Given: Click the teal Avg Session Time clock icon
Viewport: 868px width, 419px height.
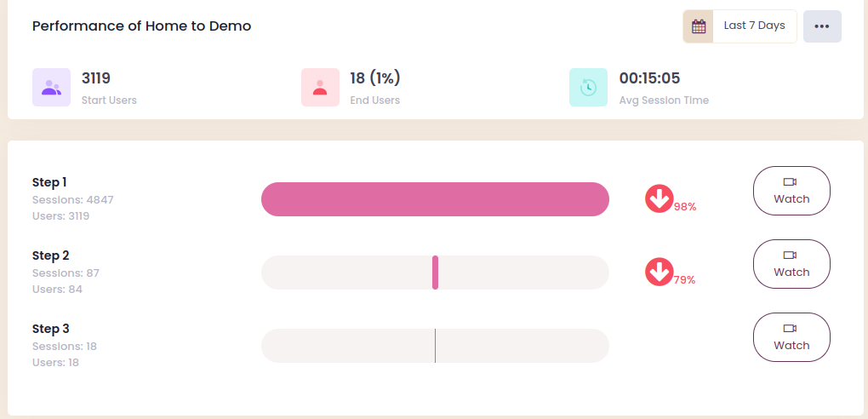Looking at the screenshot, I should click(x=588, y=87).
